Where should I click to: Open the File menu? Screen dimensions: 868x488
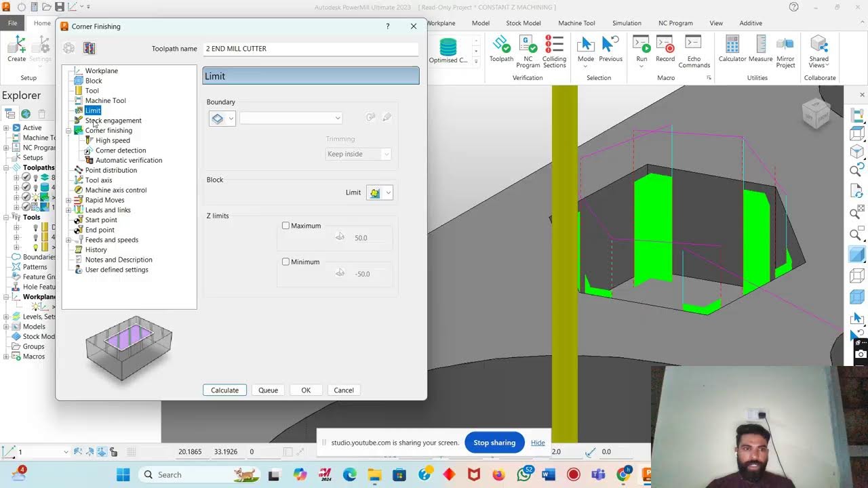[x=12, y=23]
